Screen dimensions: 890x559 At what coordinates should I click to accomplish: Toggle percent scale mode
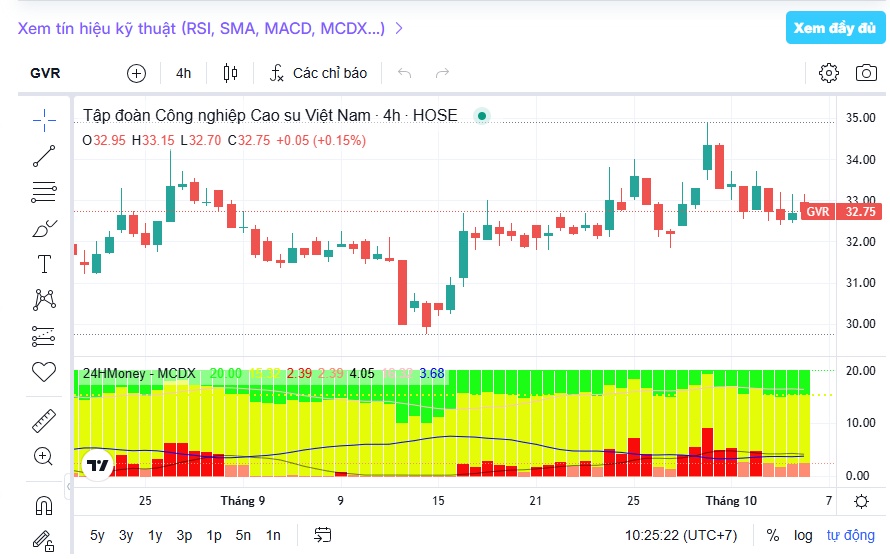[x=773, y=535]
